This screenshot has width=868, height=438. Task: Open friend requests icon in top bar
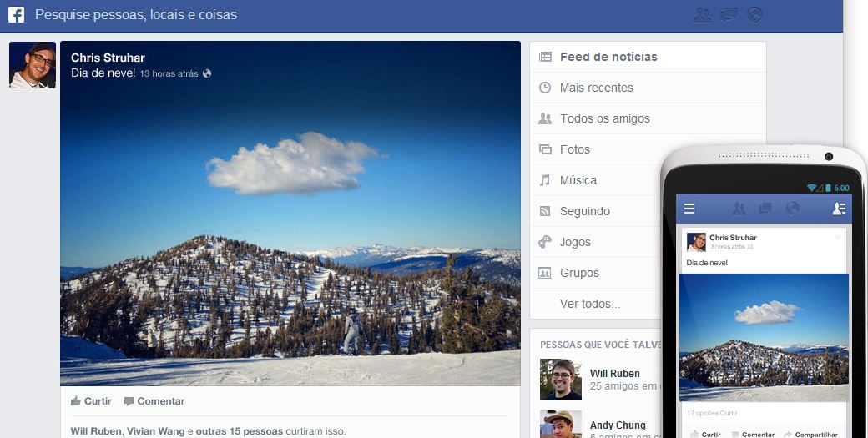coord(703,14)
